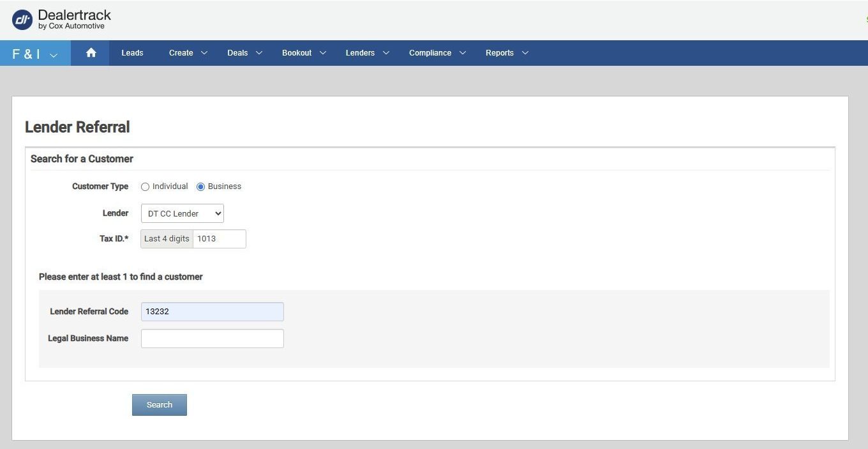The image size is (868, 449).
Task: Click the Tax ID last 4 digits field
Action: [x=219, y=239]
